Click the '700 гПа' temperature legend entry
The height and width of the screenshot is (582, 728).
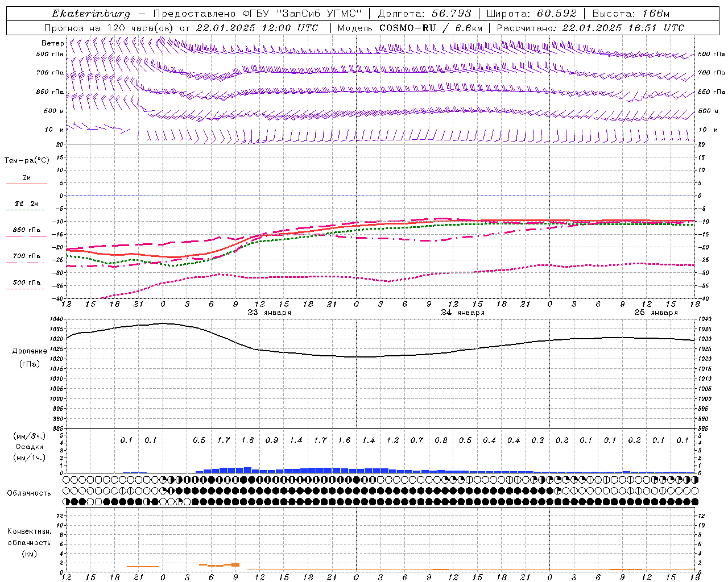(27, 256)
